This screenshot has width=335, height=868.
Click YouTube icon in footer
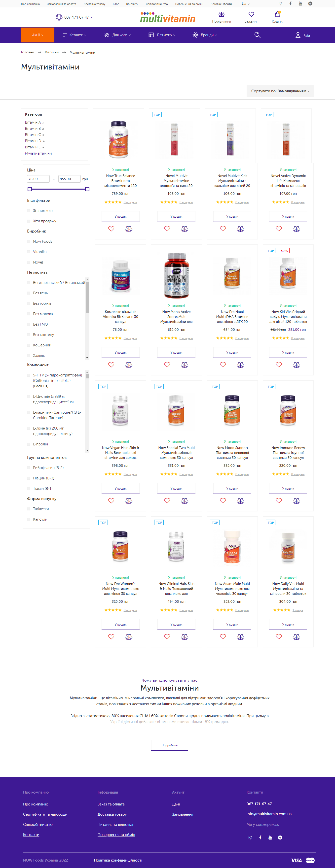(270, 837)
